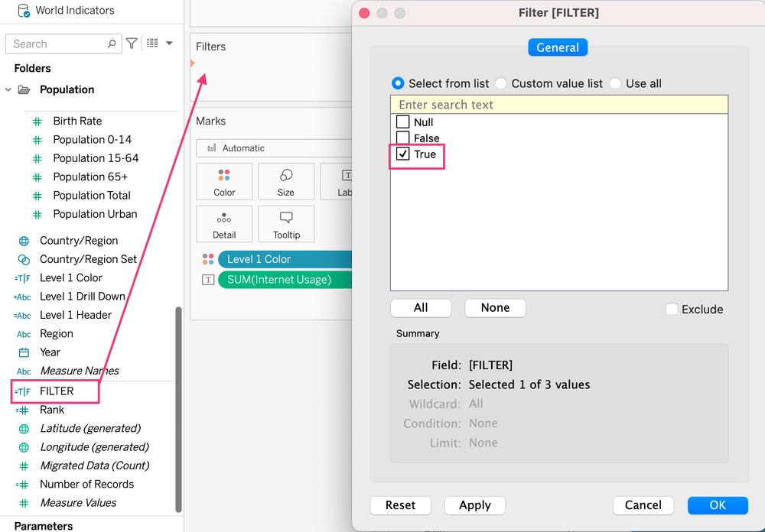Enable the Exclude option
This screenshot has width=765, height=532.
pos(672,309)
